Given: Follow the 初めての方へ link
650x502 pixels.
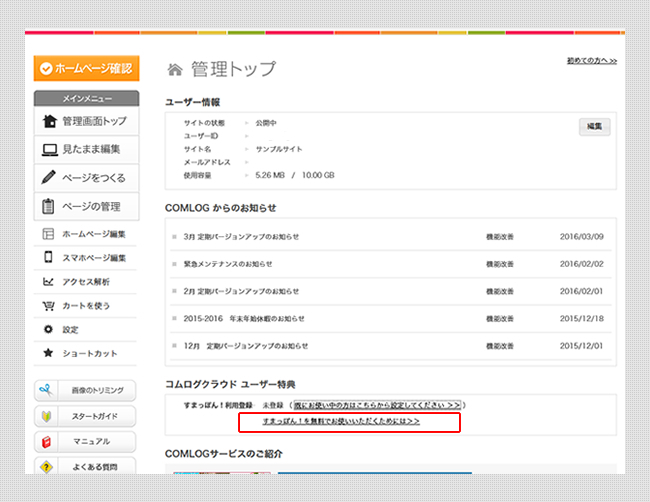Looking at the screenshot, I should pos(591,61).
